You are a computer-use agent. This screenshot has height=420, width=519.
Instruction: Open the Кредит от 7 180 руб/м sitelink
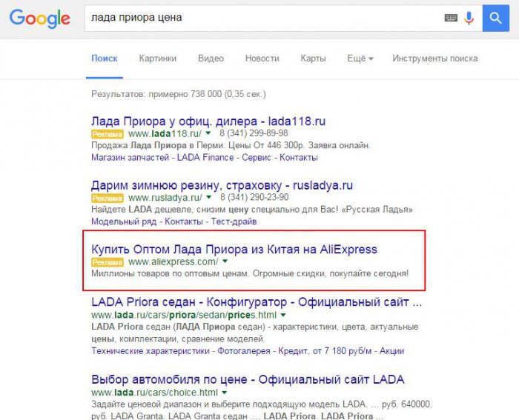coord(325,351)
